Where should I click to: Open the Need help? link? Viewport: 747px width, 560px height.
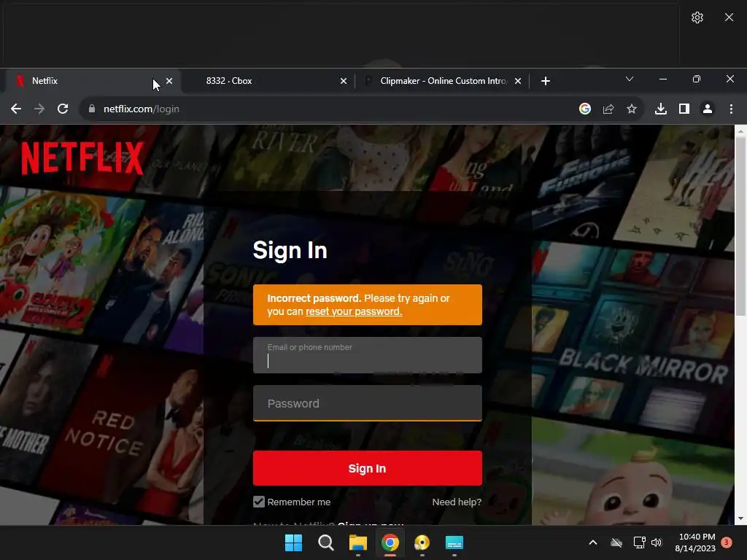457,502
